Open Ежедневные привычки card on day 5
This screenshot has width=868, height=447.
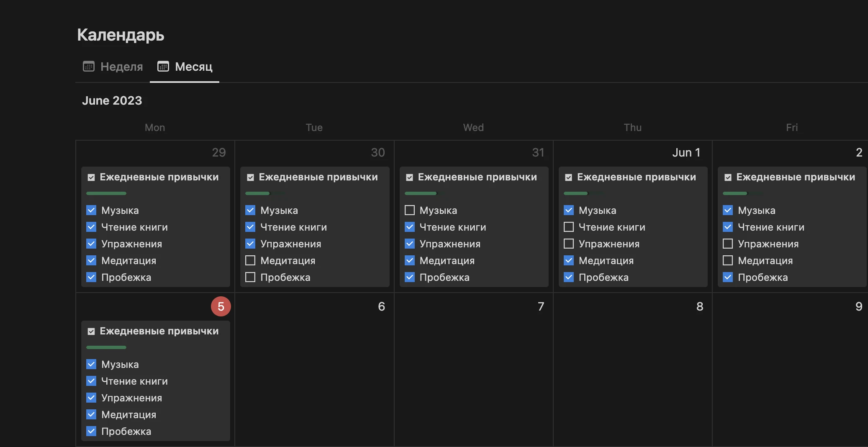point(156,381)
